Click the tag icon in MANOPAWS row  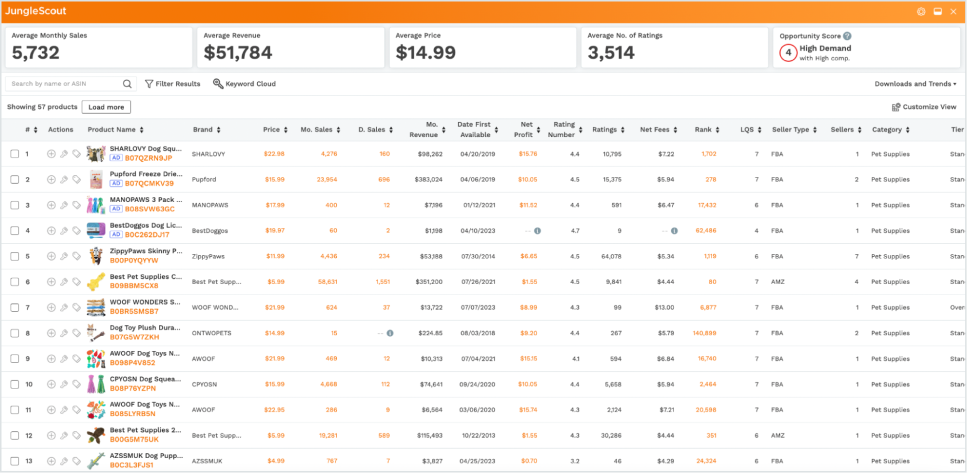click(x=76, y=205)
